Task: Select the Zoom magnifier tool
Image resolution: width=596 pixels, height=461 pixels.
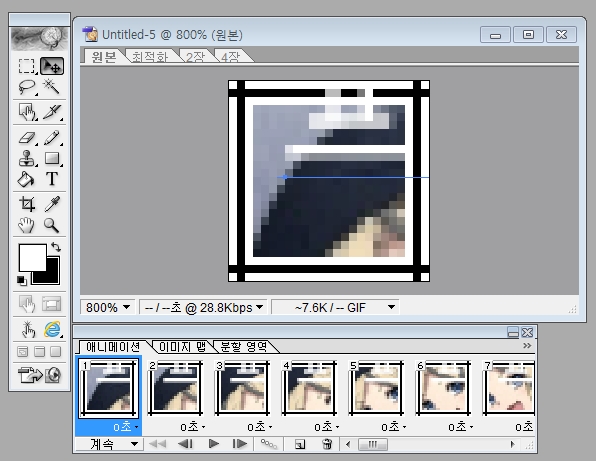Action: 52,225
